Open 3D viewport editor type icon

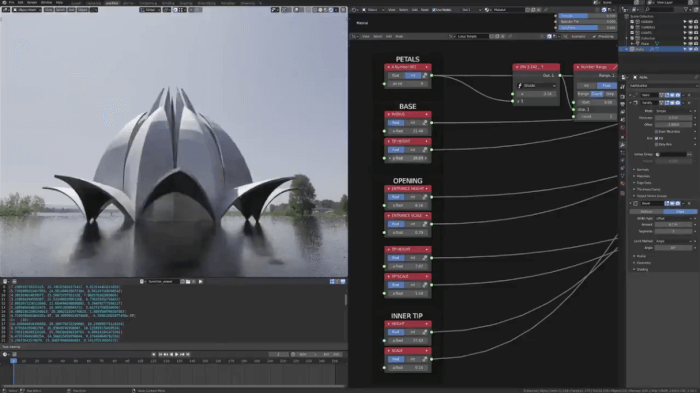6,9
